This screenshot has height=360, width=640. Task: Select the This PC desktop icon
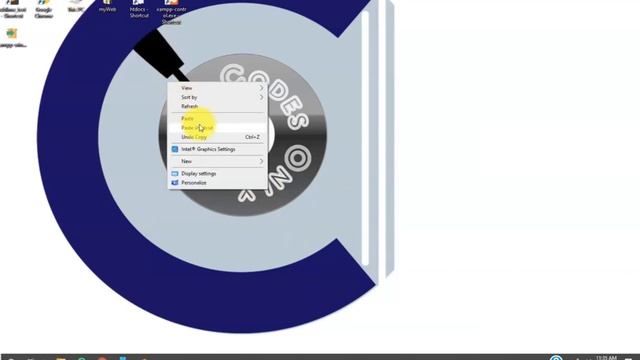pos(76,6)
